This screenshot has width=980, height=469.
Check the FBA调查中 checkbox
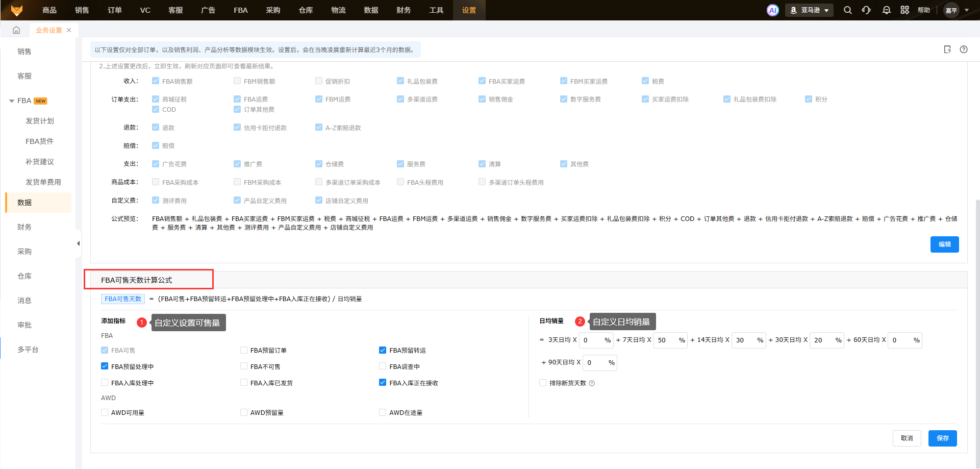[x=383, y=366]
